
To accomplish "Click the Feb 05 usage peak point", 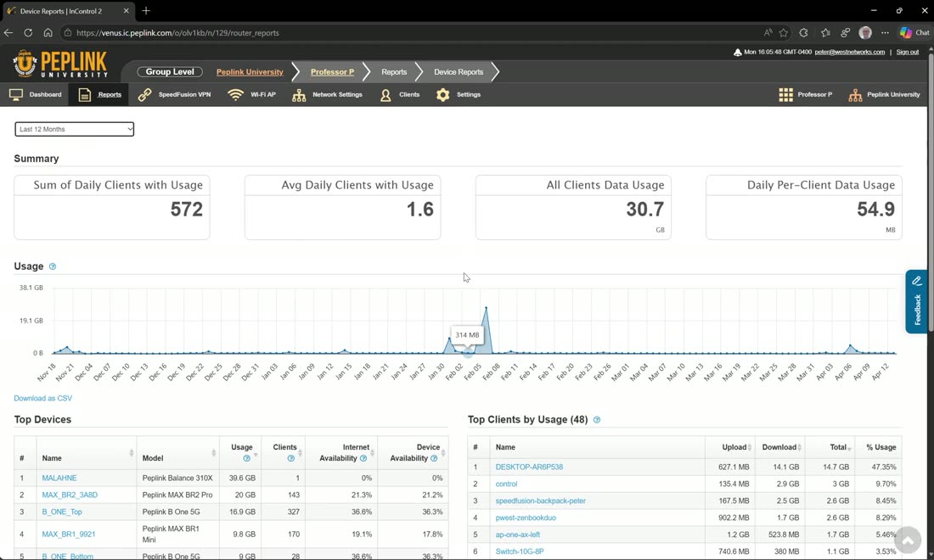I will click(486, 308).
